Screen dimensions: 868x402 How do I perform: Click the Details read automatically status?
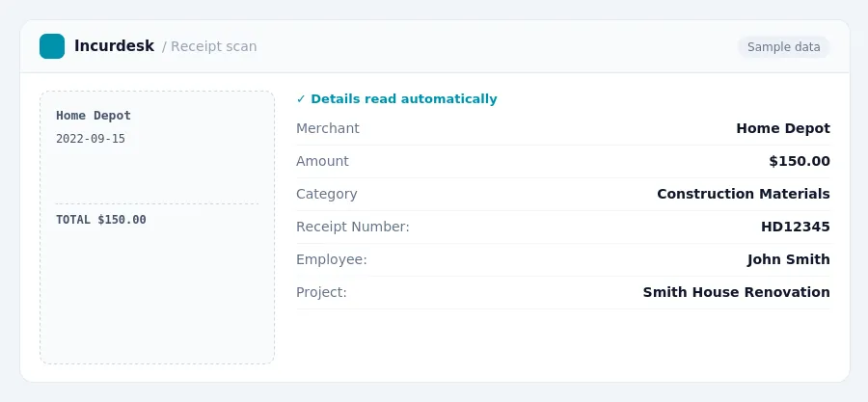pos(397,99)
